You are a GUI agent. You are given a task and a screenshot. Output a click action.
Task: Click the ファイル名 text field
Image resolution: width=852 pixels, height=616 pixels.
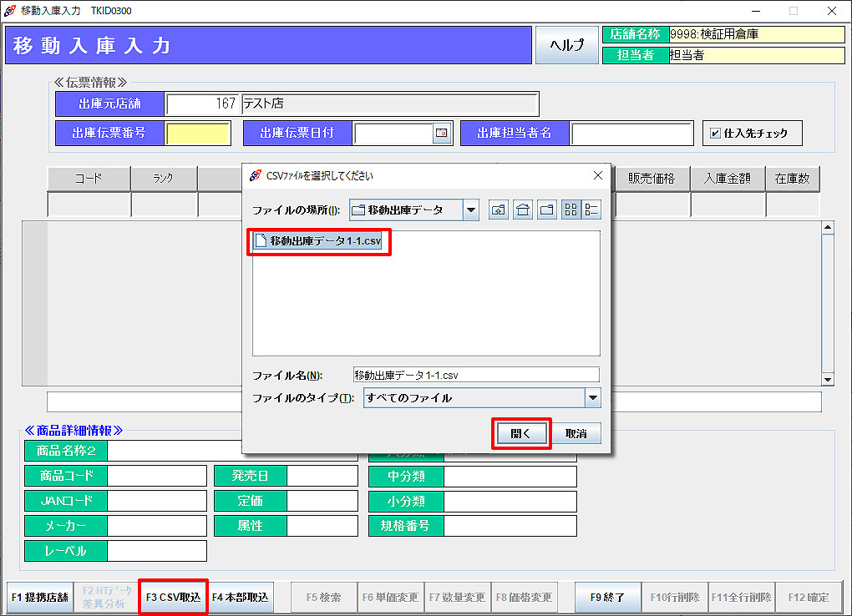coord(476,375)
